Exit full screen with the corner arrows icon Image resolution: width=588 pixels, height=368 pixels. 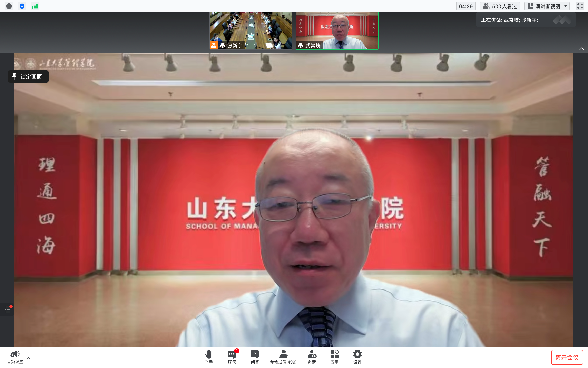pyautogui.click(x=580, y=6)
